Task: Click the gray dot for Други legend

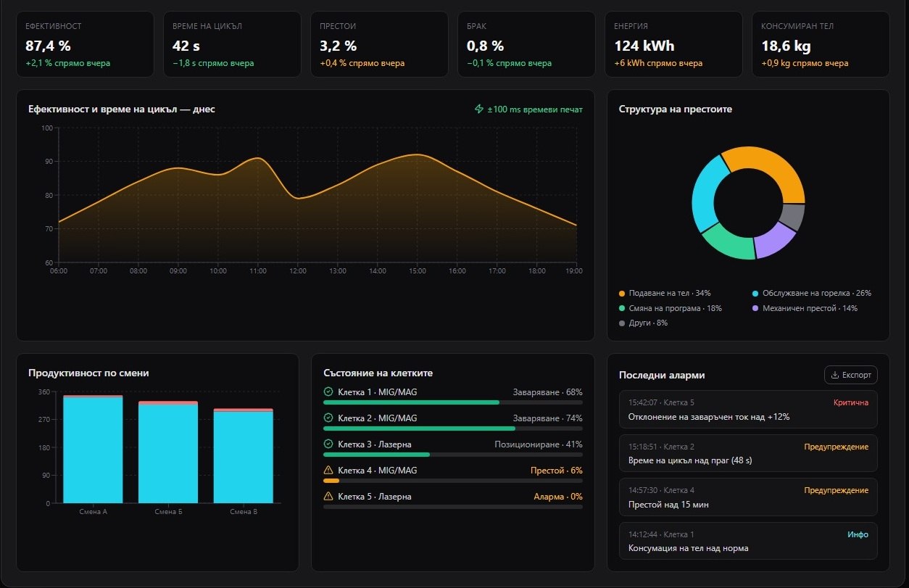Action: click(622, 323)
